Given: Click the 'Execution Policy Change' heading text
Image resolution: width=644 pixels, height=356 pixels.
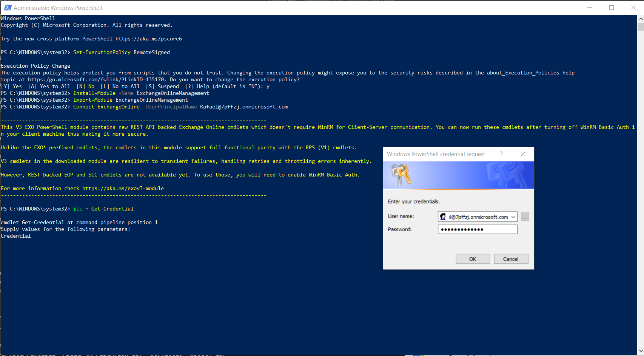Looking at the screenshot, I should pos(35,66).
